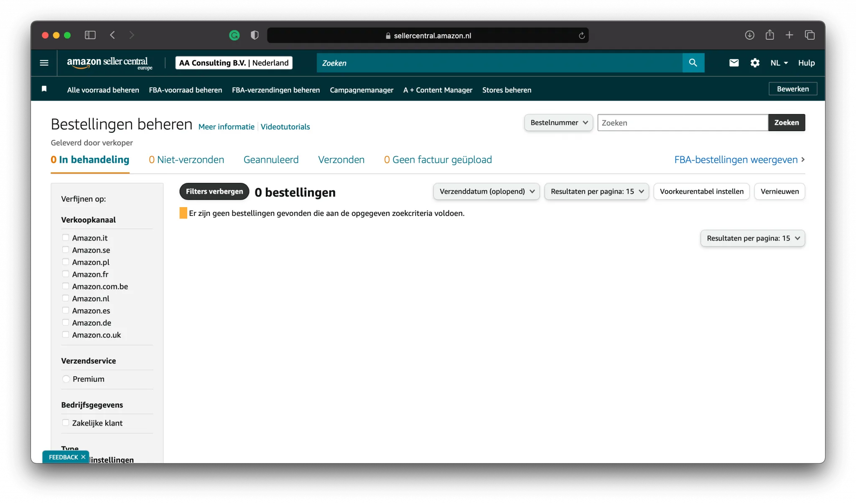Reload the page with refresh icon
Viewport: 856px width, 504px height.
[x=581, y=35]
